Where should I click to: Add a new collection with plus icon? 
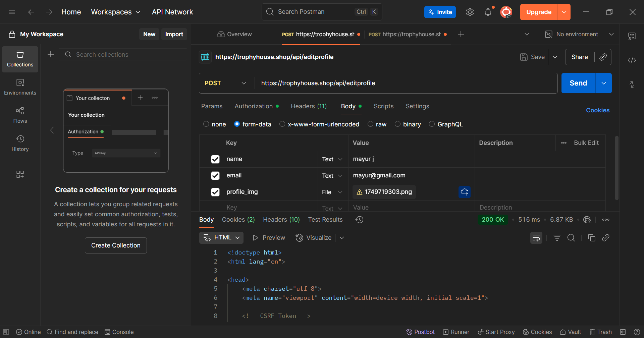[x=51, y=54]
